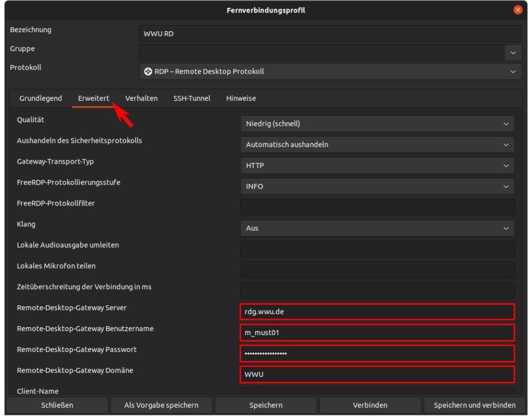Open the Gateway-Transport-Typ dropdown
The width and height of the screenshot is (532, 416).
pyautogui.click(x=377, y=165)
